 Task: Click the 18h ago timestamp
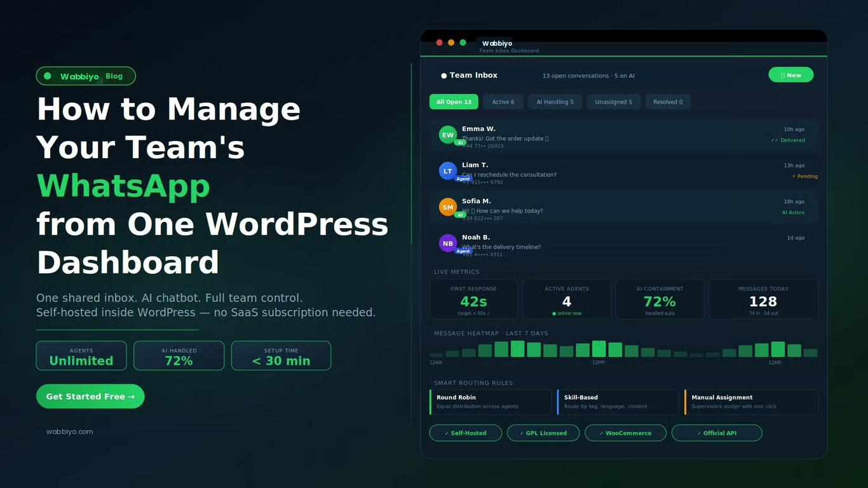pos(794,202)
